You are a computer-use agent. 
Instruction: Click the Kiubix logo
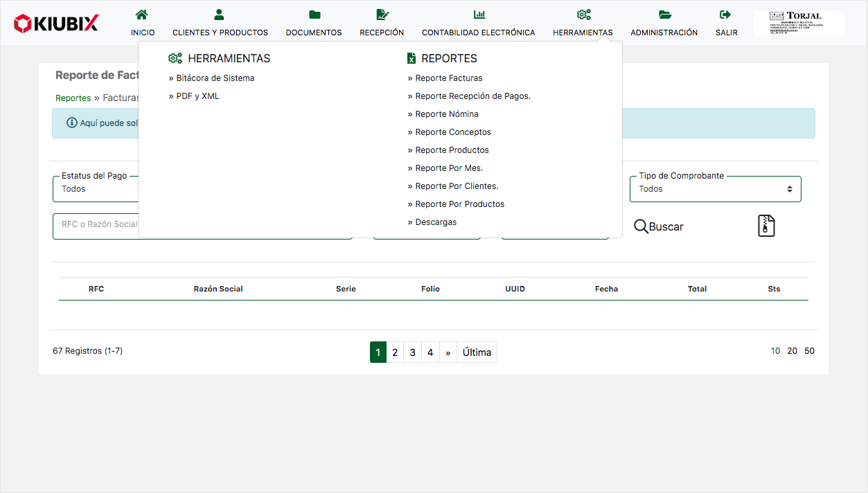point(56,24)
